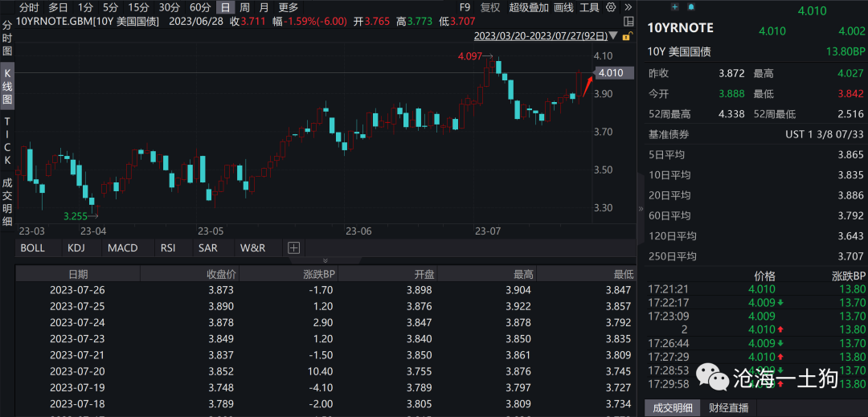
Task: Toggle the 复权 price adjustment option
Action: coord(489,7)
